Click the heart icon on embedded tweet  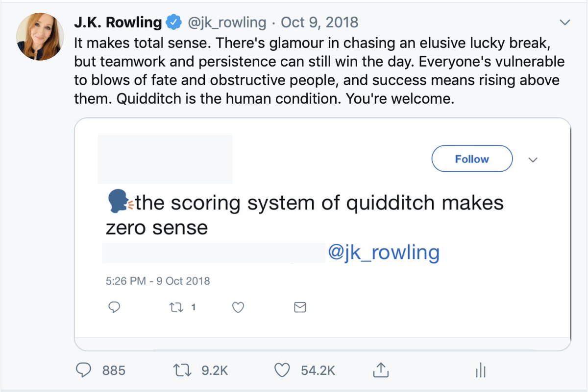tap(238, 307)
